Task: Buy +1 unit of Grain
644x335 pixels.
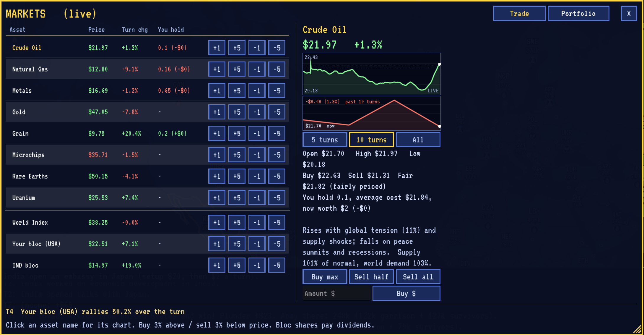Action: click(217, 133)
